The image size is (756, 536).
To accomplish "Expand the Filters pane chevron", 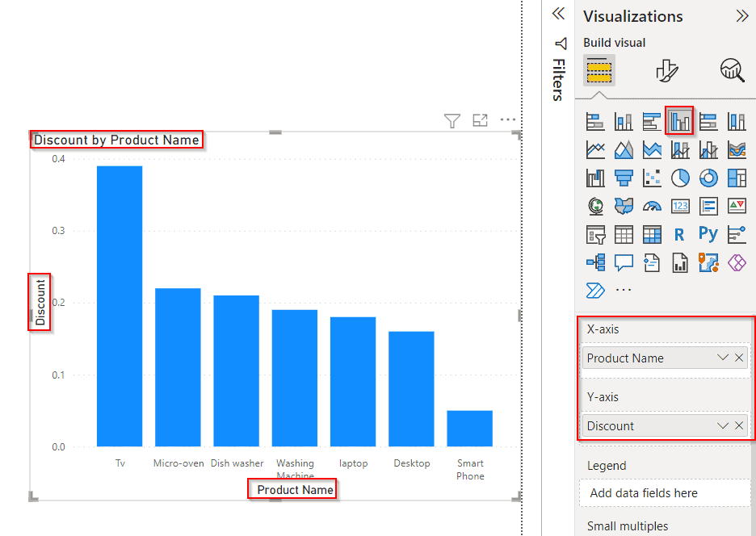I will (x=558, y=14).
